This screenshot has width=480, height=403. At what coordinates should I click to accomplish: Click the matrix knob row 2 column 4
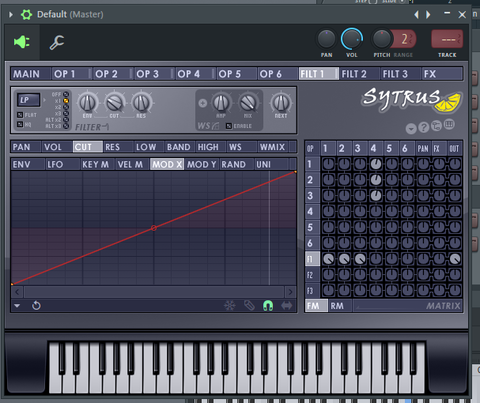(x=376, y=180)
